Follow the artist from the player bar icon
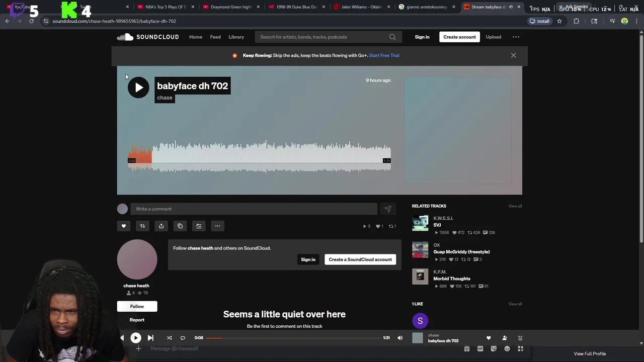 point(505,338)
